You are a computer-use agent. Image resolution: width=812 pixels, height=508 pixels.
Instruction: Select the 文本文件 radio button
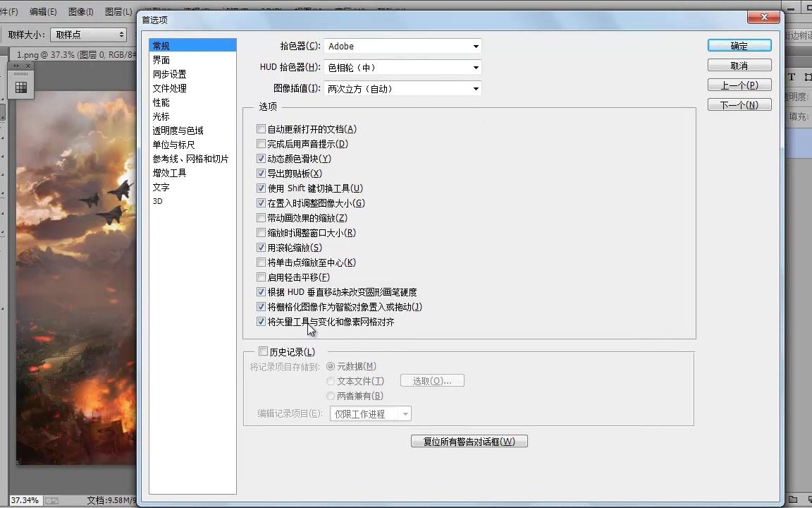coord(331,380)
